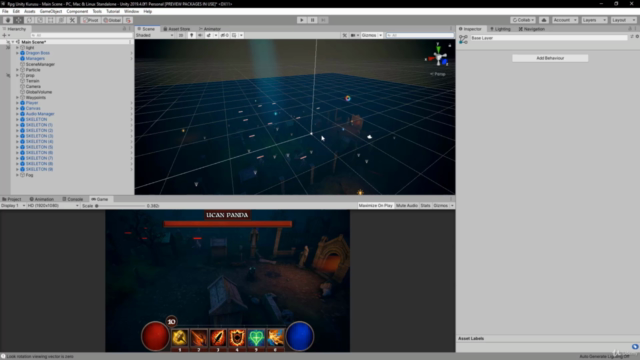Toggle hidden objects count icon in Scene toolbar
640x360 pixels.
(x=224, y=36)
